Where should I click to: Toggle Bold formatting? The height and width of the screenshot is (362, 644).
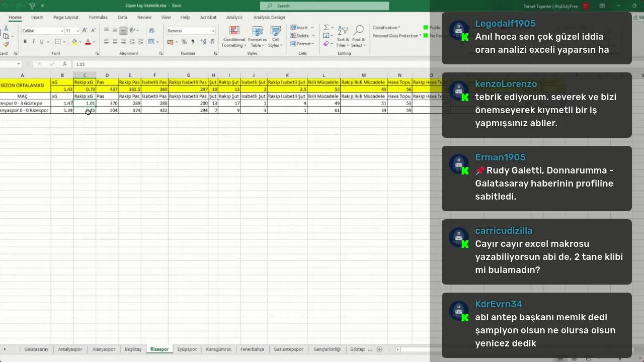click(x=26, y=42)
